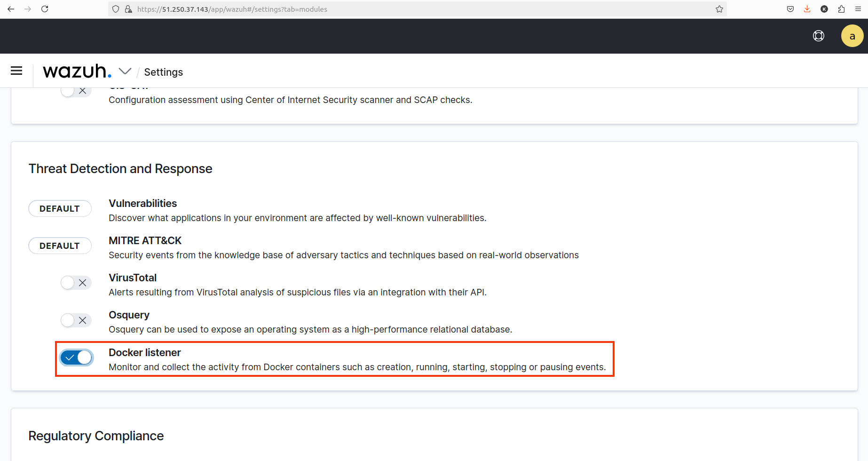Click the MITRE ATT&CK module title
Image resolution: width=868 pixels, height=461 pixels.
(x=145, y=240)
